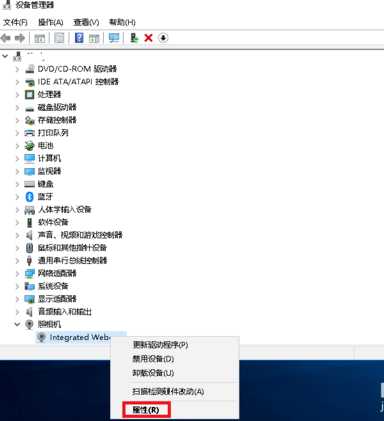Open the 帮助(H) menu
The image size is (384, 421).
point(122,22)
